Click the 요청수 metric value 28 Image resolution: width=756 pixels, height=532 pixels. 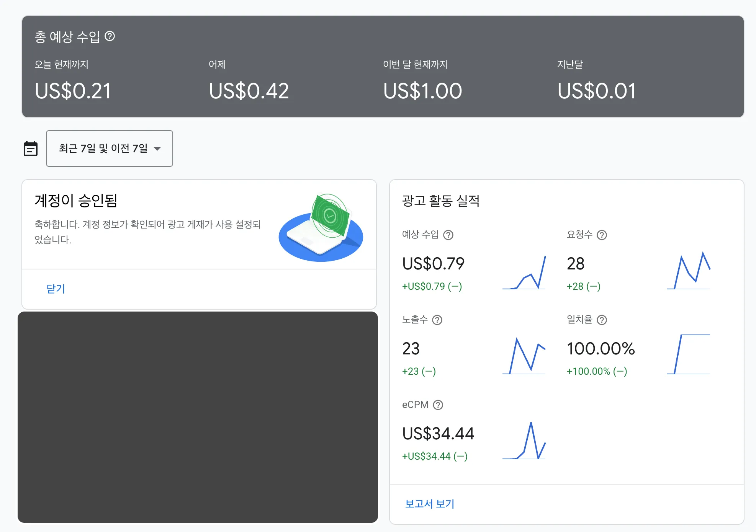(575, 263)
